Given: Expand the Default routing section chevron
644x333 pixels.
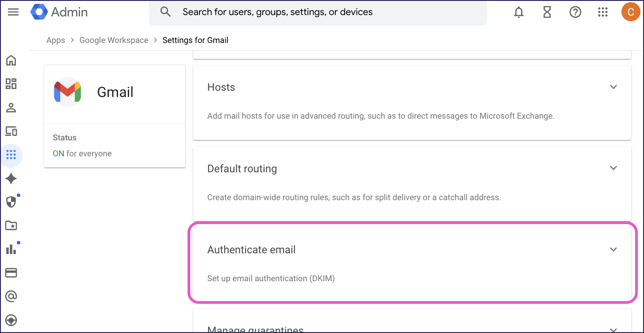Looking at the screenshot, I should pyautogui.click(x=613, y=168).
